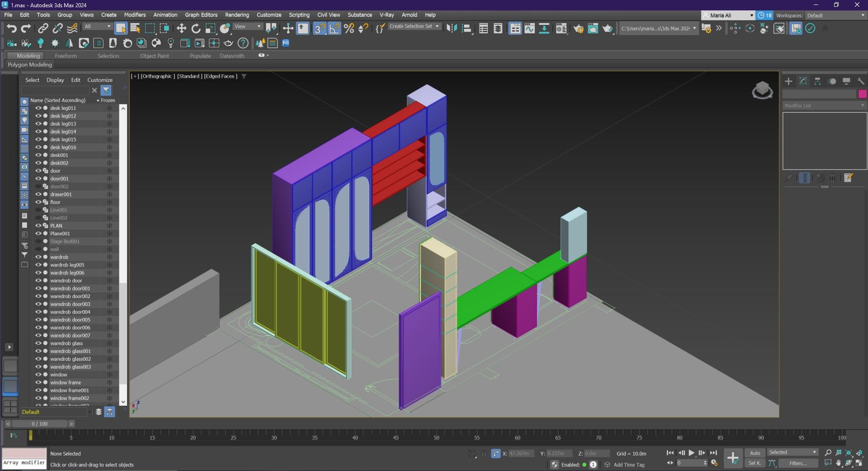
Task: Click the Pan View hand icon
Action: [839, 463]
